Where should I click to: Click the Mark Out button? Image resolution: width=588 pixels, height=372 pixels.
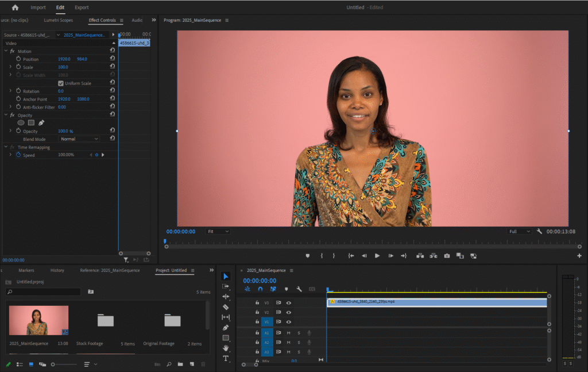334,256
